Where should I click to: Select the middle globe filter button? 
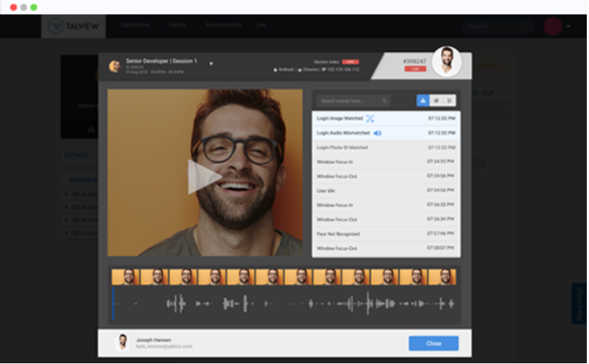[x=436, y=101]
